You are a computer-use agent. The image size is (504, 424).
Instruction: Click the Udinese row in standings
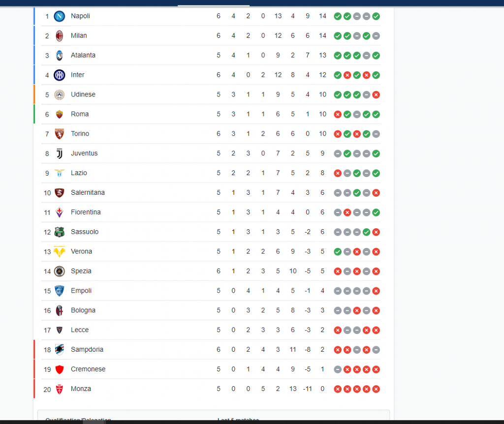click(x=211, y=94)
